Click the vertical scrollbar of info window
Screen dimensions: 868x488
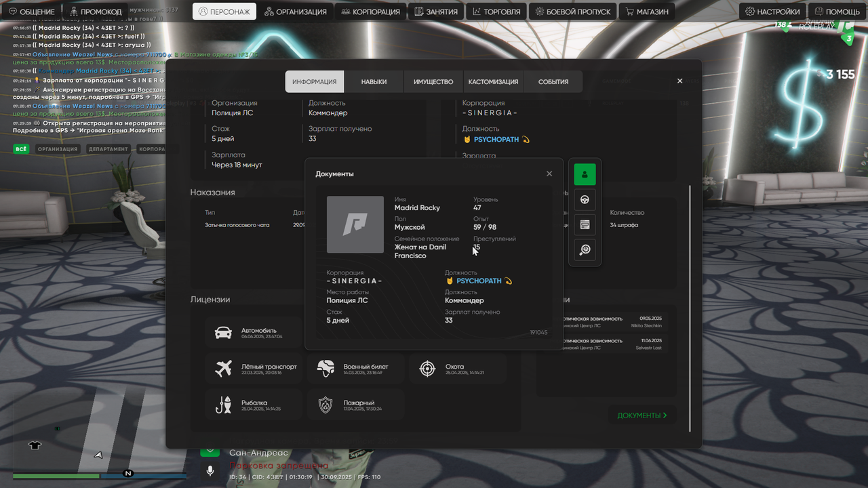(690, 308)
